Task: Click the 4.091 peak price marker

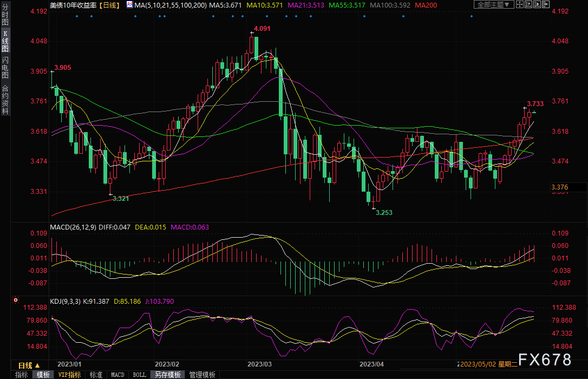Action: (x=262, y=28)
